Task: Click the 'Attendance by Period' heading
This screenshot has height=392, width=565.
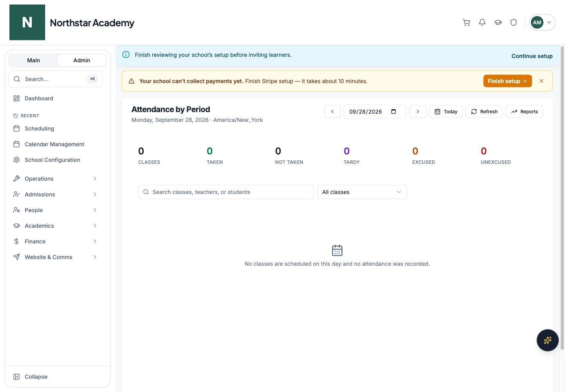Action: pos(171,109)
